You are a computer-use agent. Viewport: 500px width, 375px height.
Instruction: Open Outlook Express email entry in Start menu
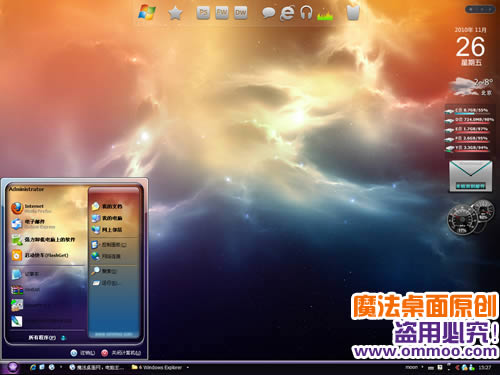tap(33, 224)
